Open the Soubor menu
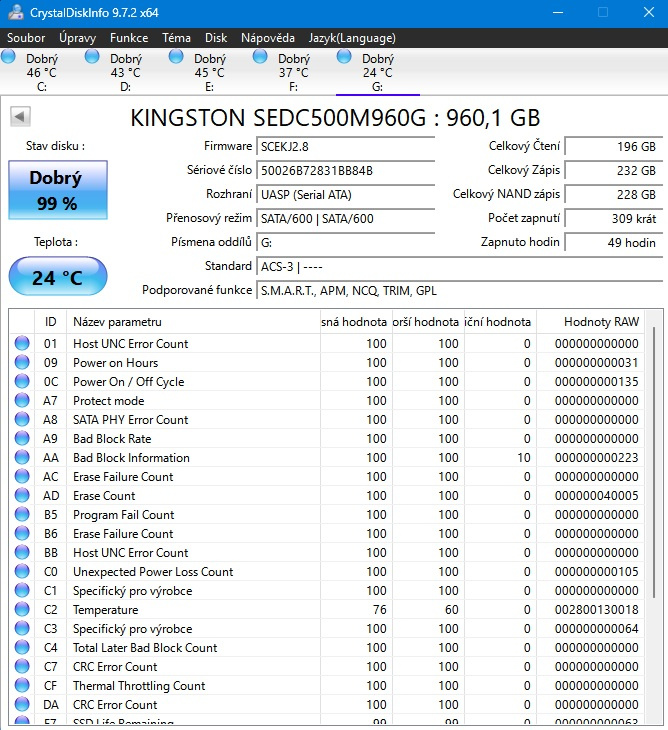668x730 pixels. pyautogui.click(x=26, y=38)
